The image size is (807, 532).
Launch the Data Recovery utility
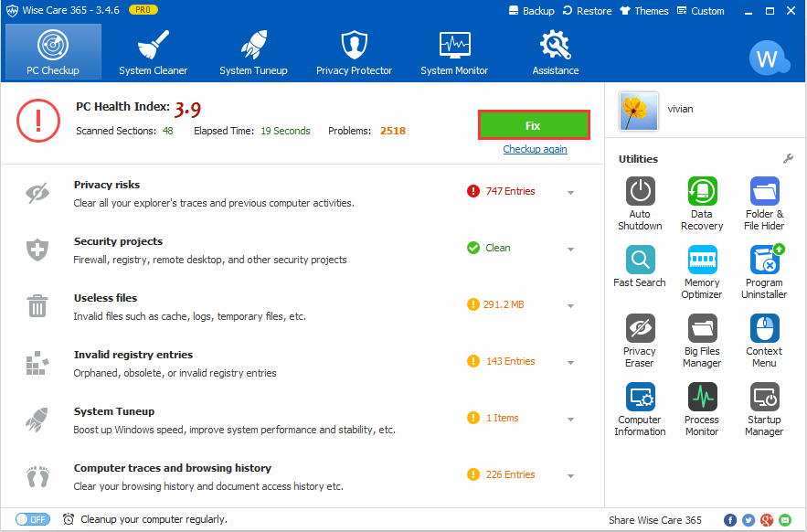click(702, 204)
